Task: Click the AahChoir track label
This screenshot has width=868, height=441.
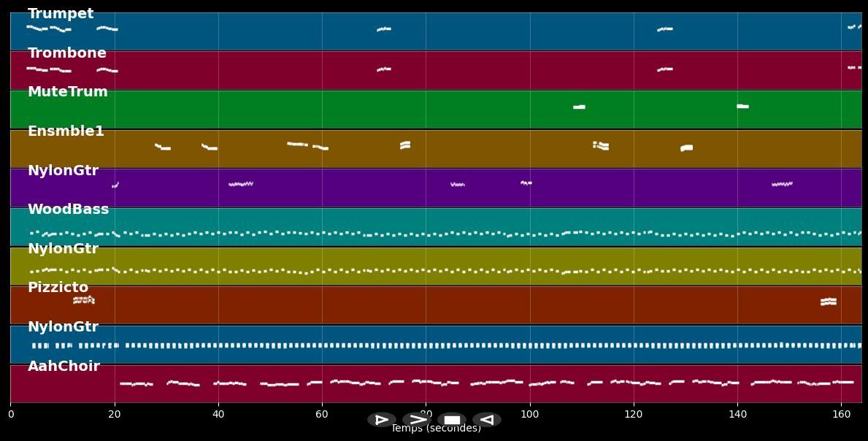Action: click(64, 367)
